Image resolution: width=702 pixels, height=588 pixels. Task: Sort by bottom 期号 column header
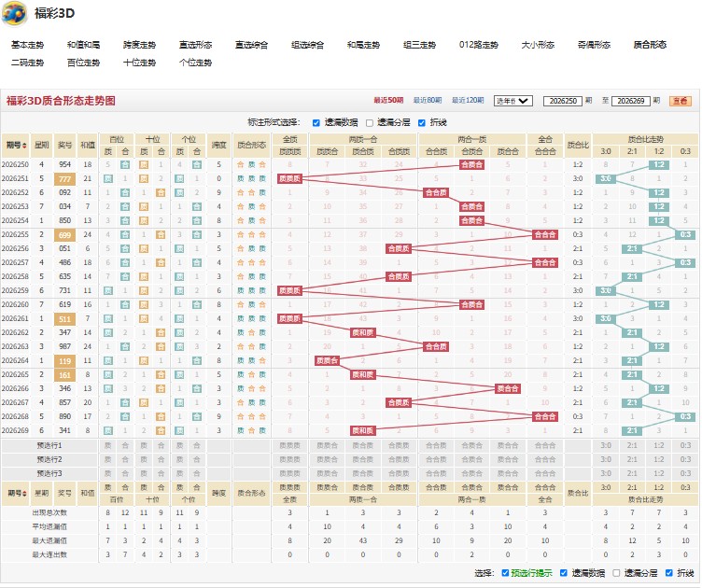click(x=16, y=494)
